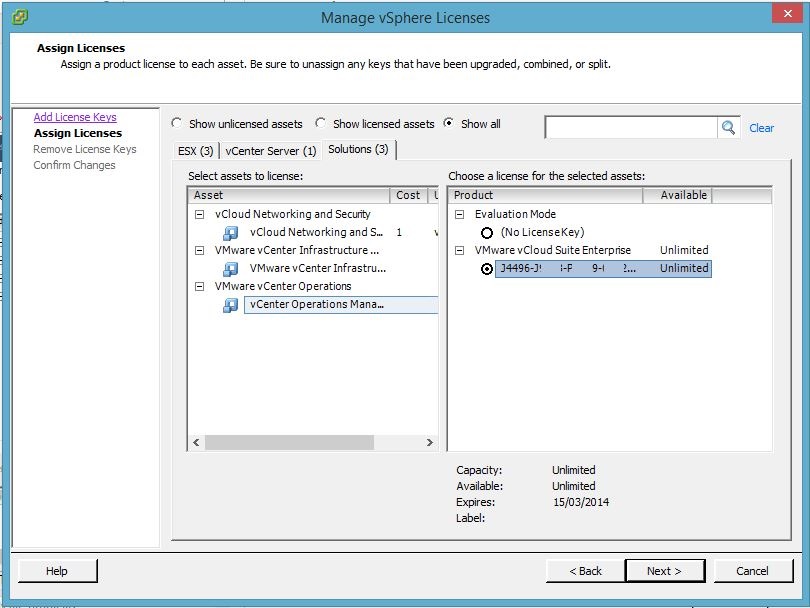This screenshot has width=810, height=608.
Task: Switch to the ESX (3) tab
Action: click(195, 151)
